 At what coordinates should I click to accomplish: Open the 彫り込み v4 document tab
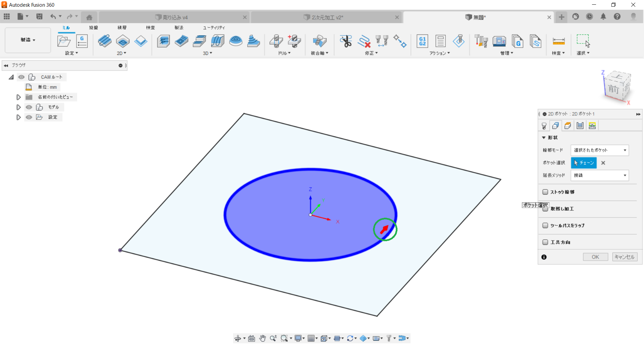pos(175,17)
